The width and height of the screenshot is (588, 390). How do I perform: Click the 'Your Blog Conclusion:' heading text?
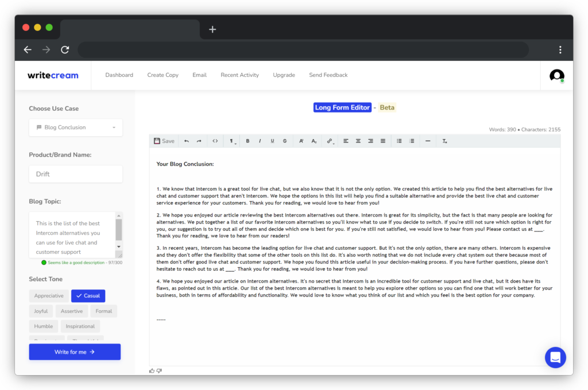185,164
